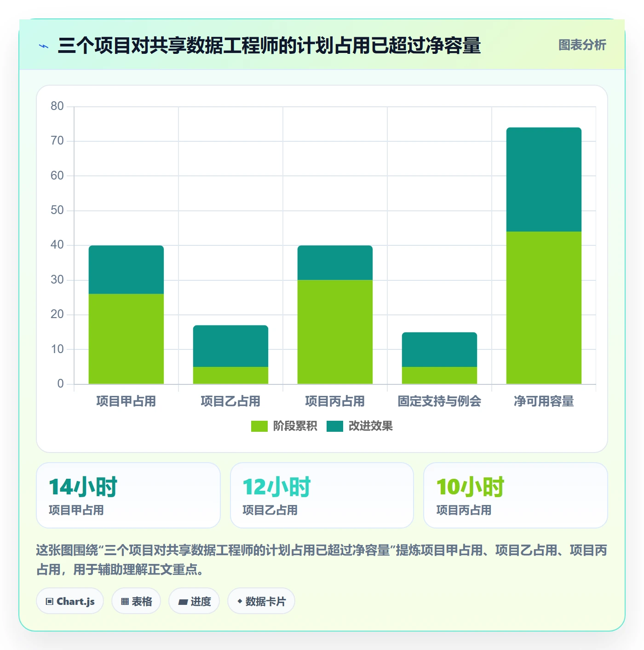This screenshot has width=644, height=650.
Task: Toggle the 改进效果 legend color swatch
Action: (335, 426)
